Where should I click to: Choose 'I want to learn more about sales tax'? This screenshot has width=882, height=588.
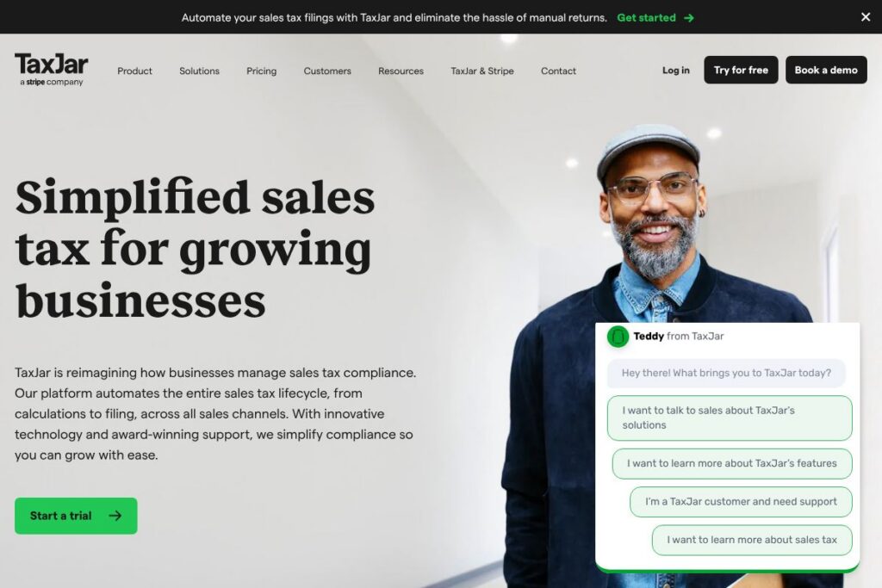(x=752, y=540)
